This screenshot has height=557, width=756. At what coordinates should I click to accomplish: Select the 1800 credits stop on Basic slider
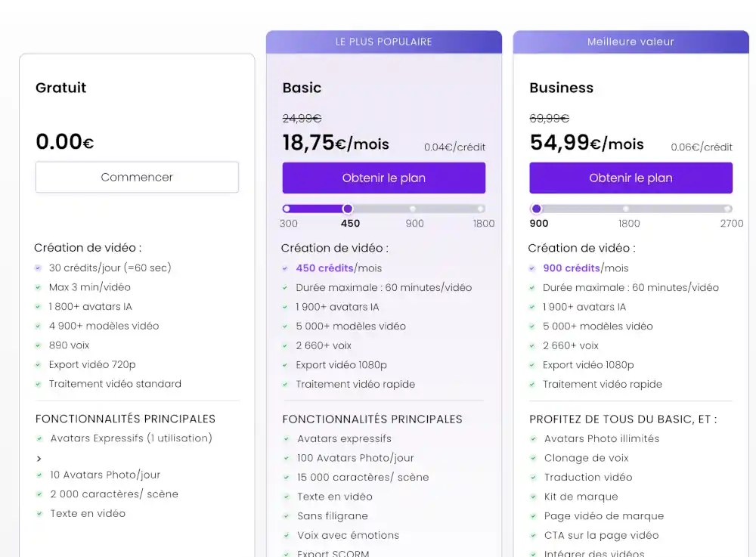click(x=480, y=209)
